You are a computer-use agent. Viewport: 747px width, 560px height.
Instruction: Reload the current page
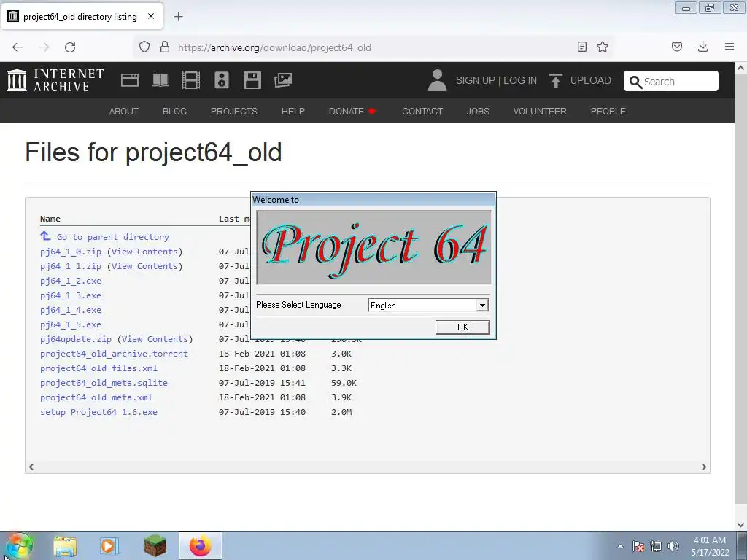pyautogui.click(x=70, y=47)
